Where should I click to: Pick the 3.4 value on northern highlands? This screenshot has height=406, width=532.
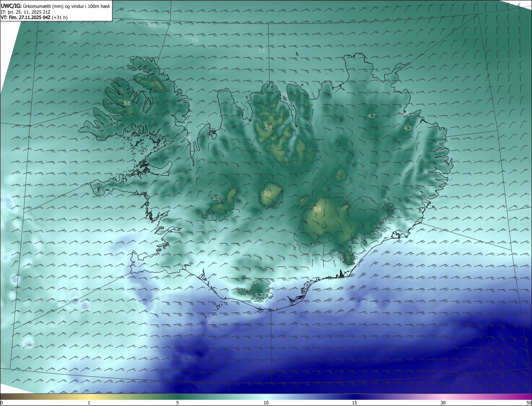tap(268, 127)
